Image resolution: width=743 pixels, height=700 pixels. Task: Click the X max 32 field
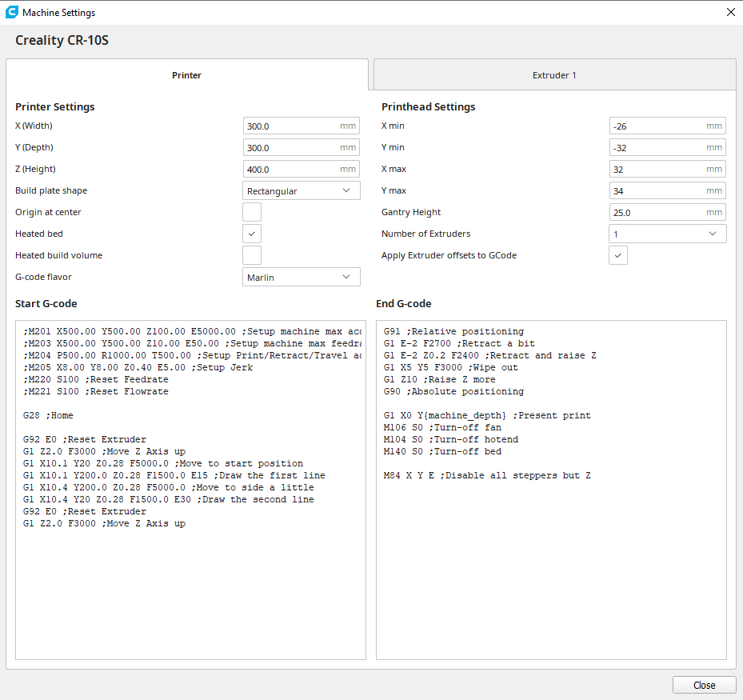click(667, 169)
